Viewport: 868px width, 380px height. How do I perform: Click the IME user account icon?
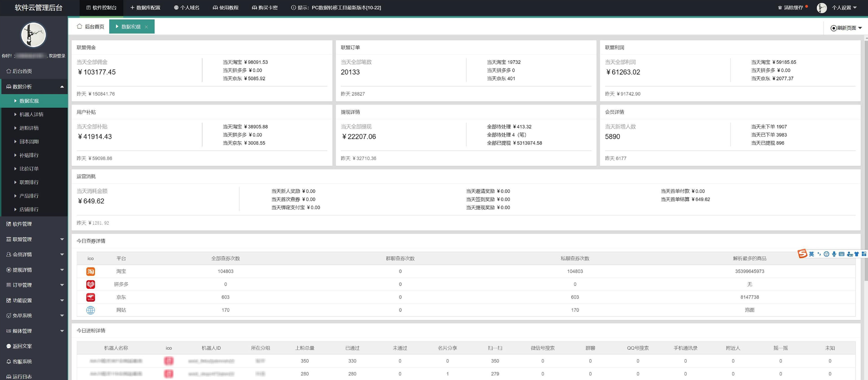point(849,254)
